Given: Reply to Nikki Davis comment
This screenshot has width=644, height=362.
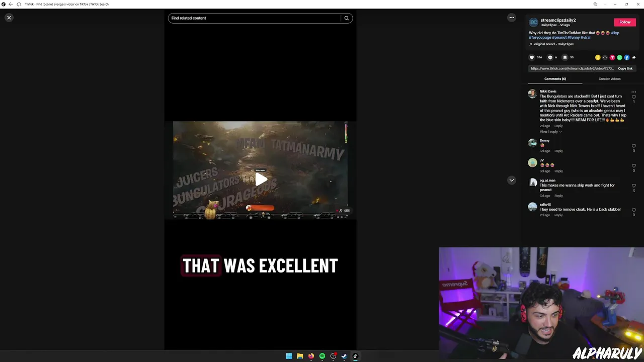Looking at the screenshot, I should point(558,126).
